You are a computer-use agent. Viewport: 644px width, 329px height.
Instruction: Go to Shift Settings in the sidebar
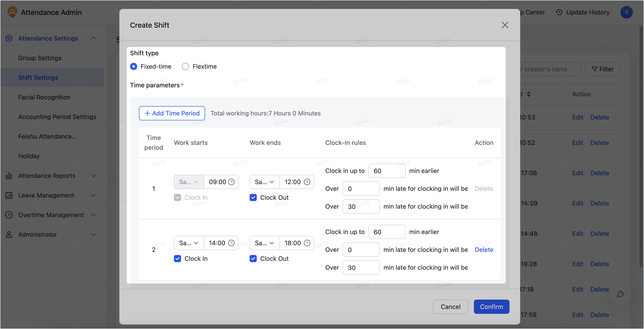(38, 78)
